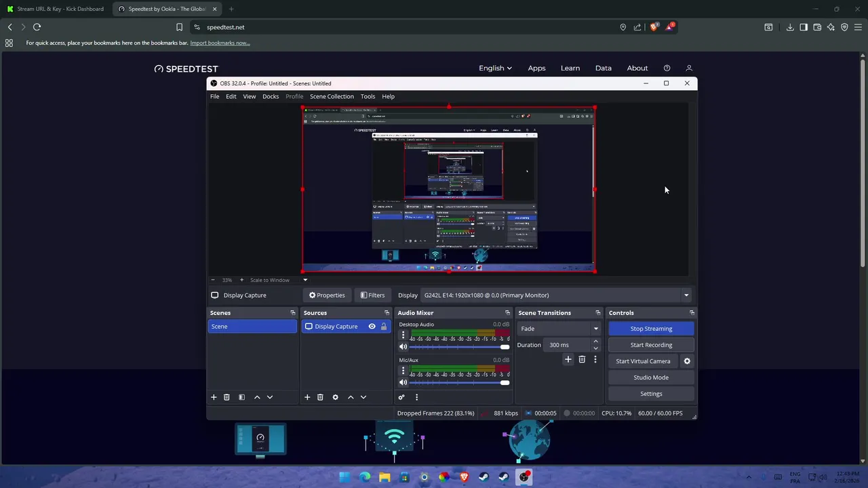Mute Desktop Audio speaker icon
This screenshot has width=868, height=488.
[x=403, y=347]
